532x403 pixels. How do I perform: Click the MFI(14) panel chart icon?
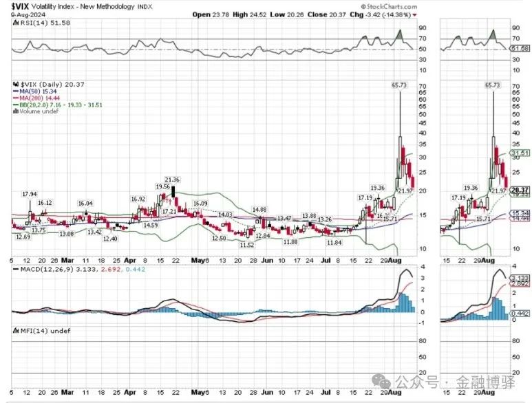click(x=16, y=331)
